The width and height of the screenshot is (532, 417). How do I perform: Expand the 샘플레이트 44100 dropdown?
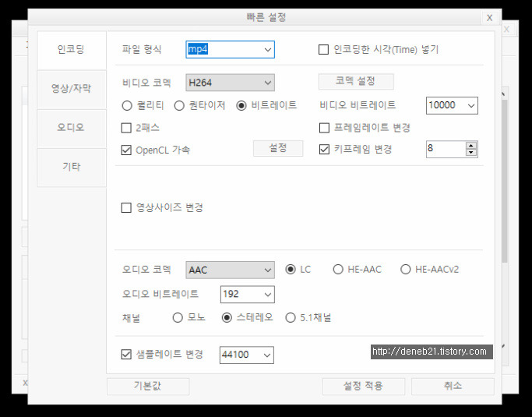[247, 355]
